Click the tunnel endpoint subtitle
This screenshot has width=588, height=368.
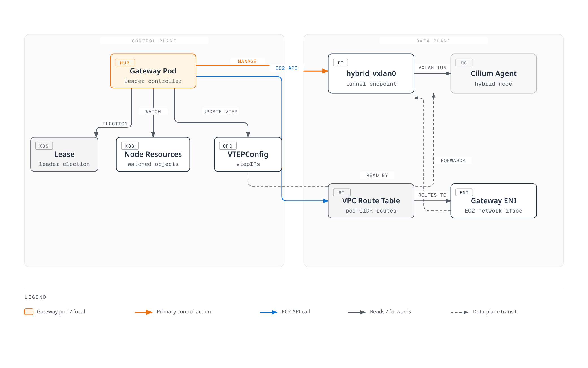371,84
